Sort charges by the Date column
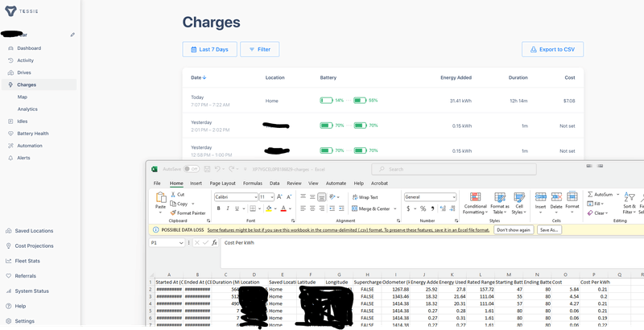644x330 pixels. pyautogui.click(x=198, y=77)
